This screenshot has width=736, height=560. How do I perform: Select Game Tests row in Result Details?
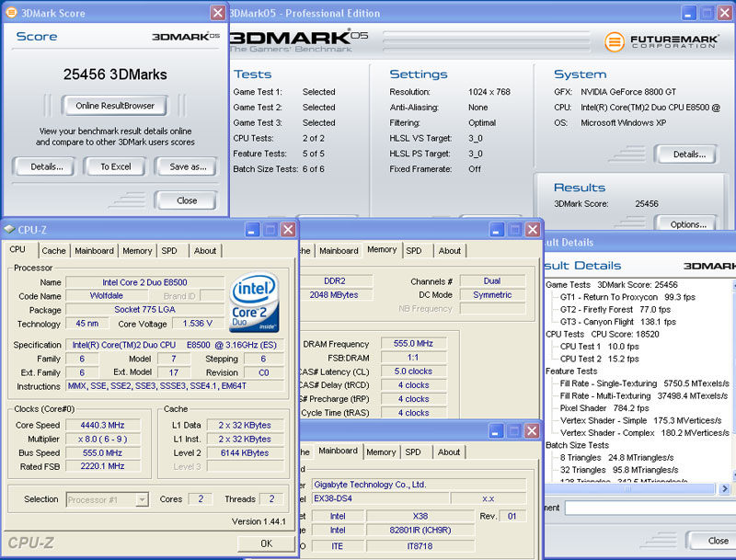(611, 285)
